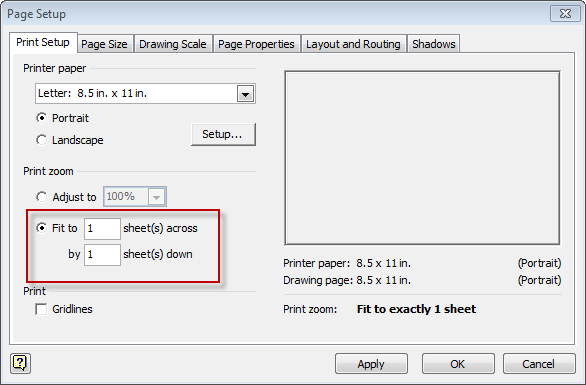This screenshot has height=385, width=586.
Task: Close the Page Setup dialog
Action: (x=565, y=14)
